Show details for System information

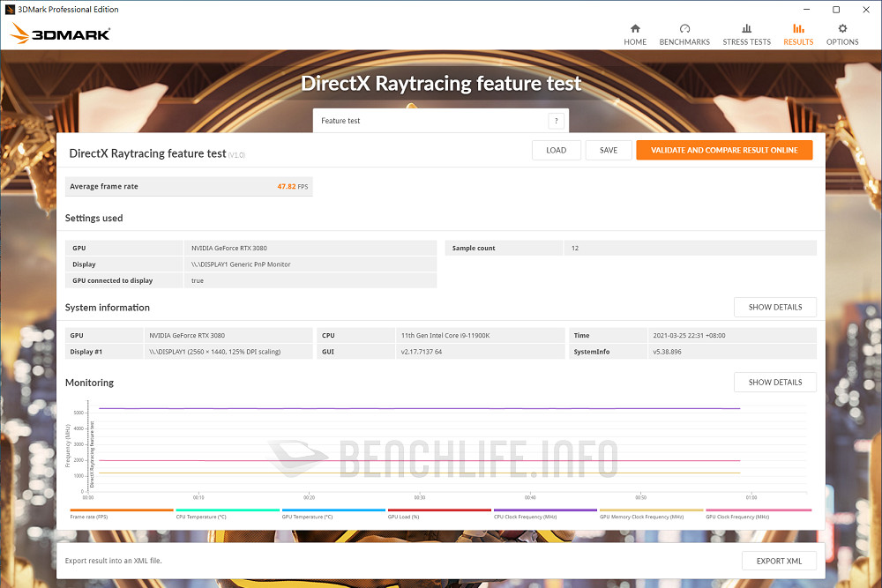pyautogui.click(x=774, y=307)
